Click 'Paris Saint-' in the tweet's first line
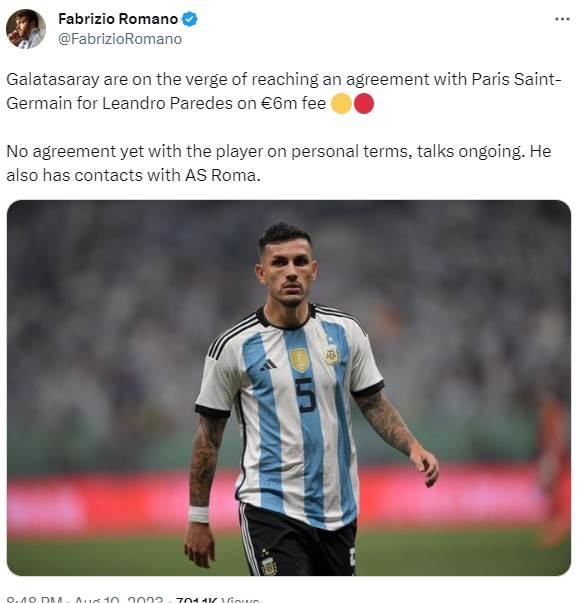Screen dimensions: 586x603 [517, 79]
